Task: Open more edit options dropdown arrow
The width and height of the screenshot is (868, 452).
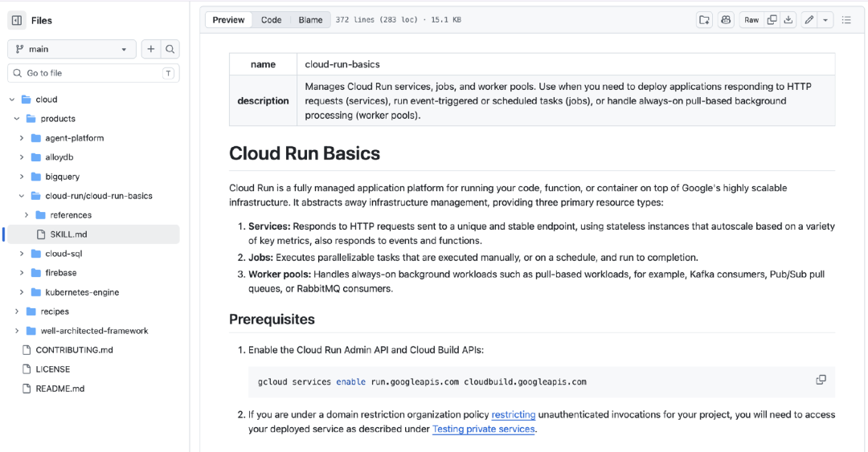Action: click(825, 20)
